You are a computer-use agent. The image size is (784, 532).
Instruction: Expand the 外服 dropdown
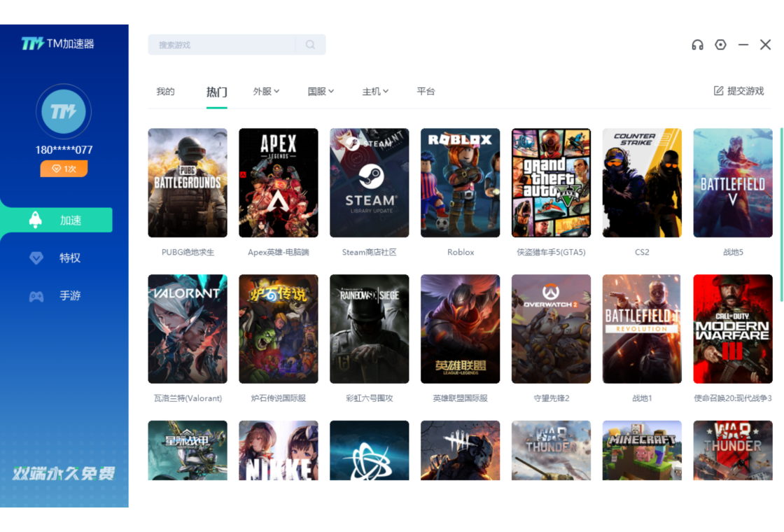(266, 92)
